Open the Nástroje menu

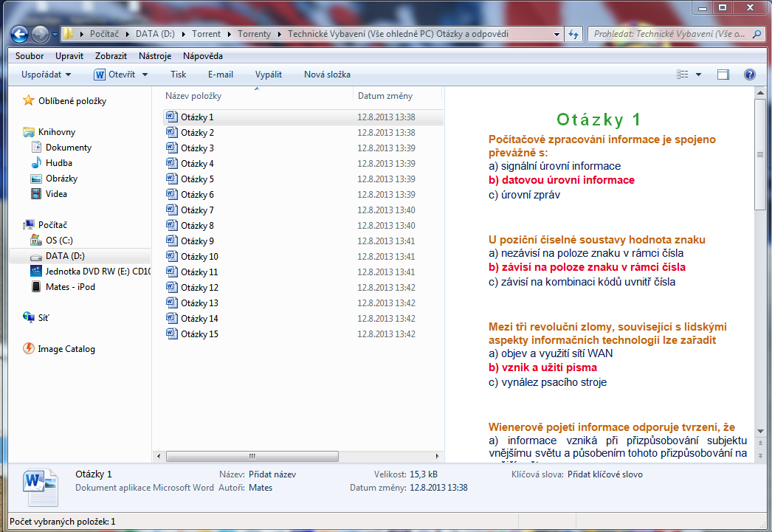click(155, 56)
